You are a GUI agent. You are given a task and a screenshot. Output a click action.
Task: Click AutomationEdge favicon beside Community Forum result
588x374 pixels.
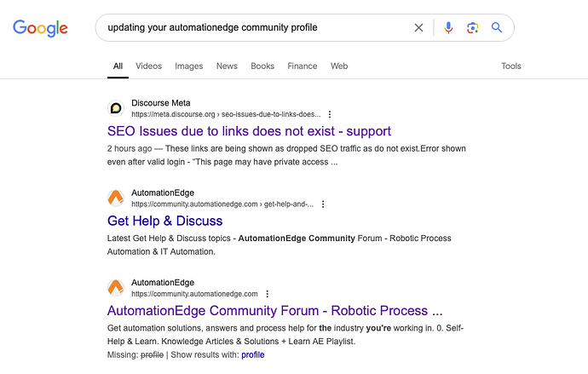click(x=116, y=288)
